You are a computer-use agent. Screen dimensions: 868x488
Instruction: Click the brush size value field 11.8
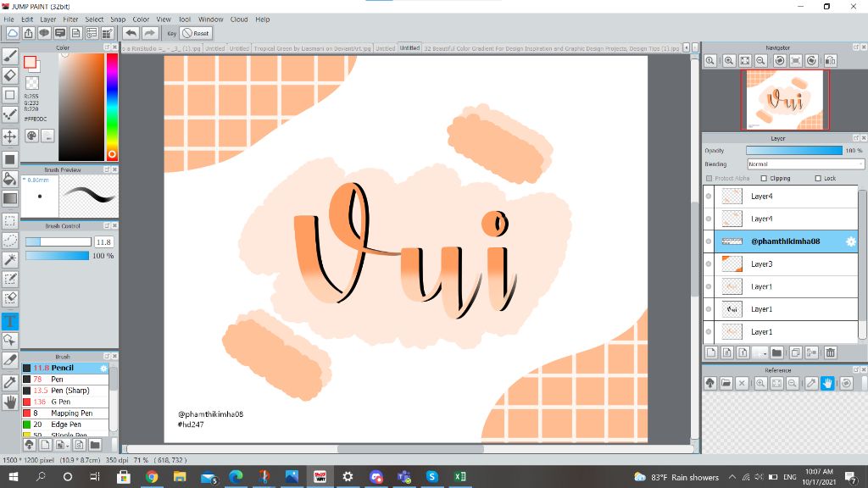click(104, 241)
